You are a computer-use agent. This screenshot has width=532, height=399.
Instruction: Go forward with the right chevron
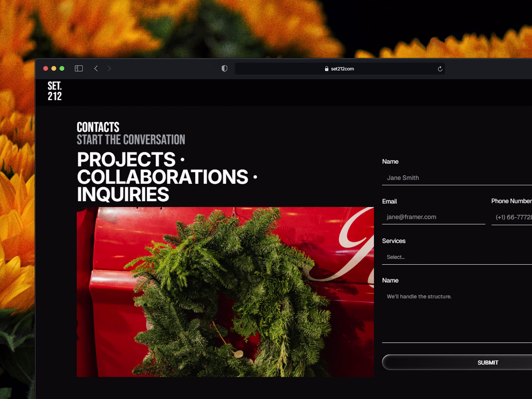tap(109, 69)
